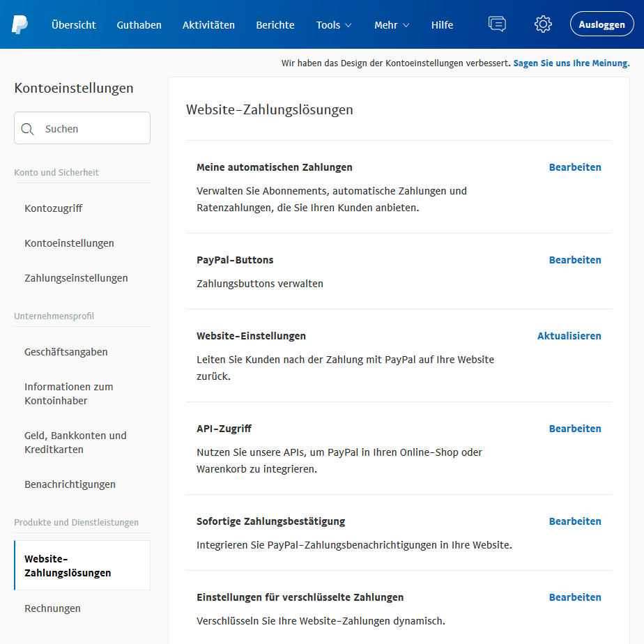Open Zahlungseinstellungen in the sidebar
Viewport: 644px width, 644px height.
point(76,278)
